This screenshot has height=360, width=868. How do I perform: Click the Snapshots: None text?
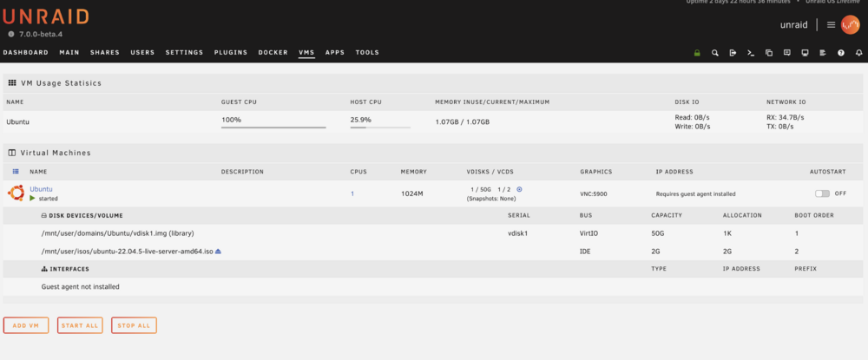click(x=491, y=198)
